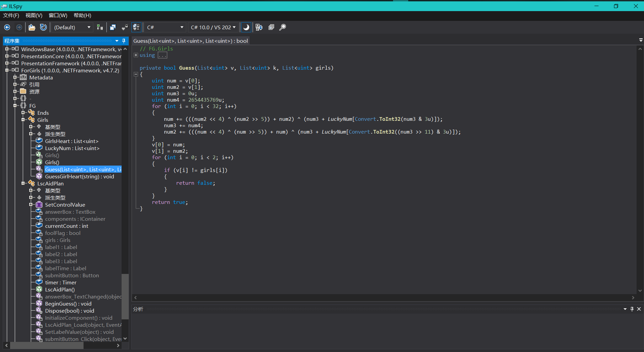Viewport: 644px width, 352px height.
Task: Select the Guess(List<uint>...) : bool tab
Action: [x=191, y=41]
